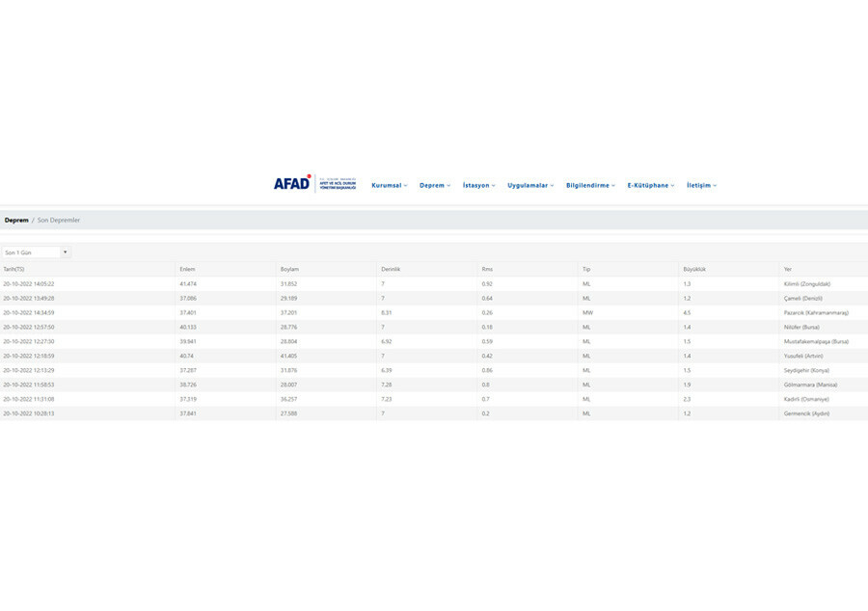This screenshot has width=868, height=611.
Task: Expand the İletişim dropdown menu
Action: point(701,185)
